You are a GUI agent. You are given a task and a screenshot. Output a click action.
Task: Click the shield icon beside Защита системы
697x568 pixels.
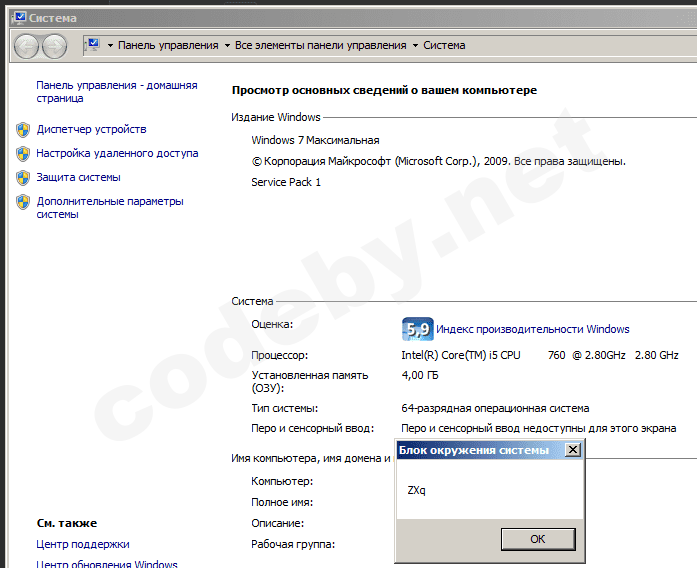pyautogui.click(x=23, y=178)
